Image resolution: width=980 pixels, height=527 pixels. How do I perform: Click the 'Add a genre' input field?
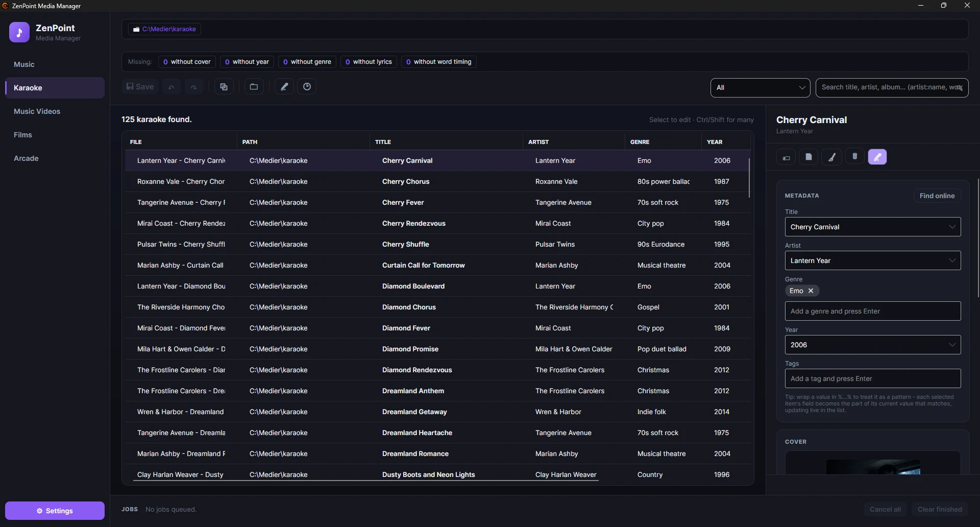coord(873,311)
